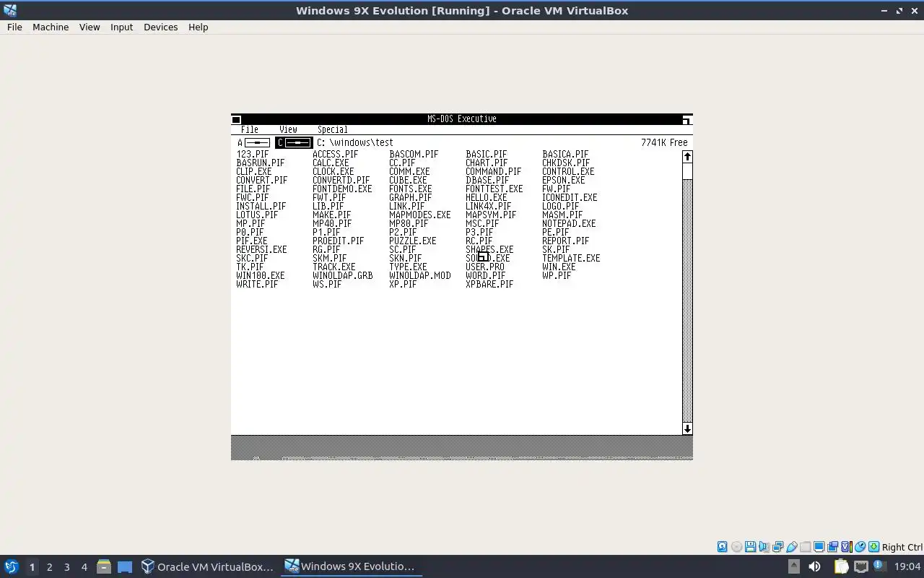
Task: Click the VirtualBox keyboard capture arrow icon
Action: tap(874, 547)
